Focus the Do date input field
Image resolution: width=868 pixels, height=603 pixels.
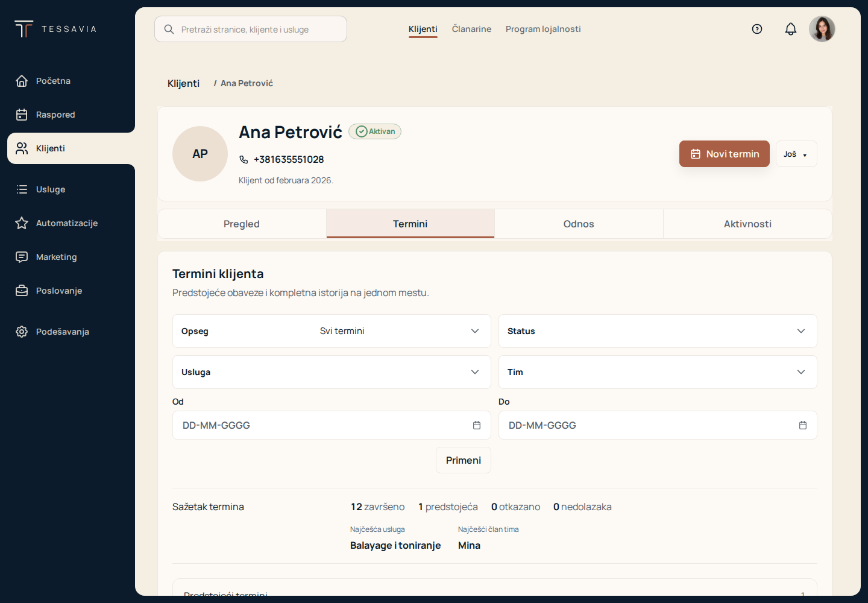pos(658,425)
